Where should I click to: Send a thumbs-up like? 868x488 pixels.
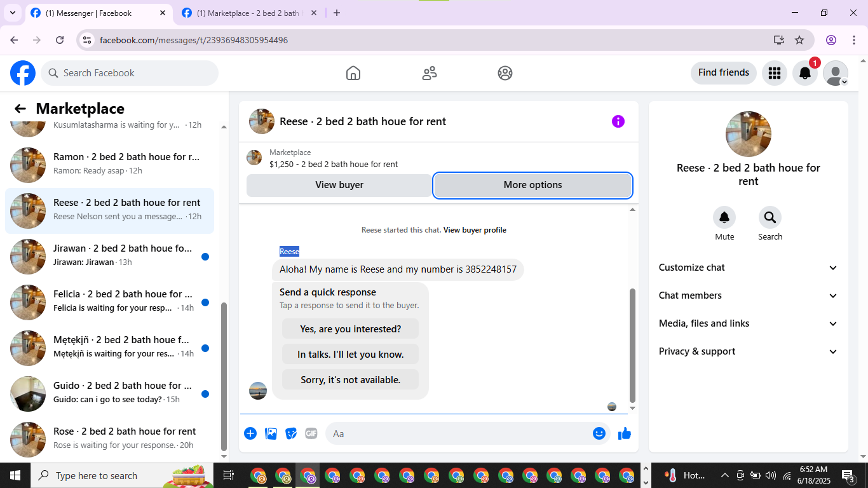625,433
